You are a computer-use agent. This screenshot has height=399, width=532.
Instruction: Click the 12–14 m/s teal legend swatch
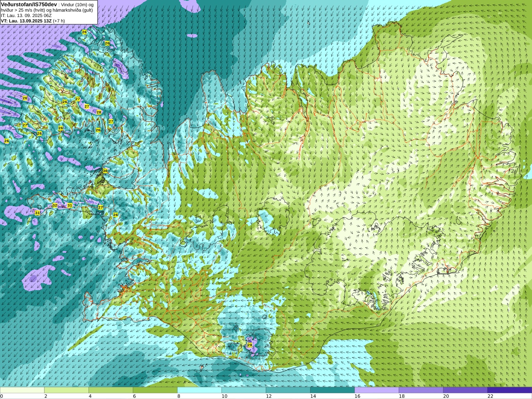click(x=288, y=390)
